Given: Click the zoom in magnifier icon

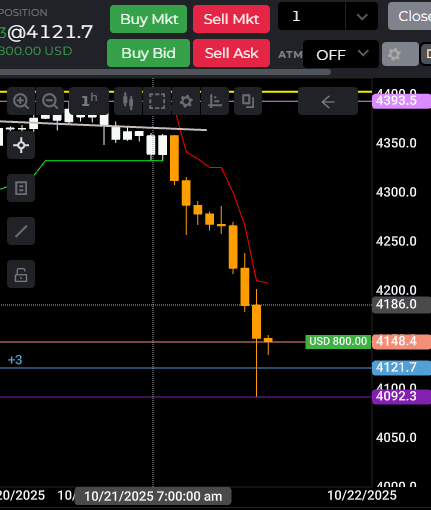Looking at the screenshot, I should (21, 101).
